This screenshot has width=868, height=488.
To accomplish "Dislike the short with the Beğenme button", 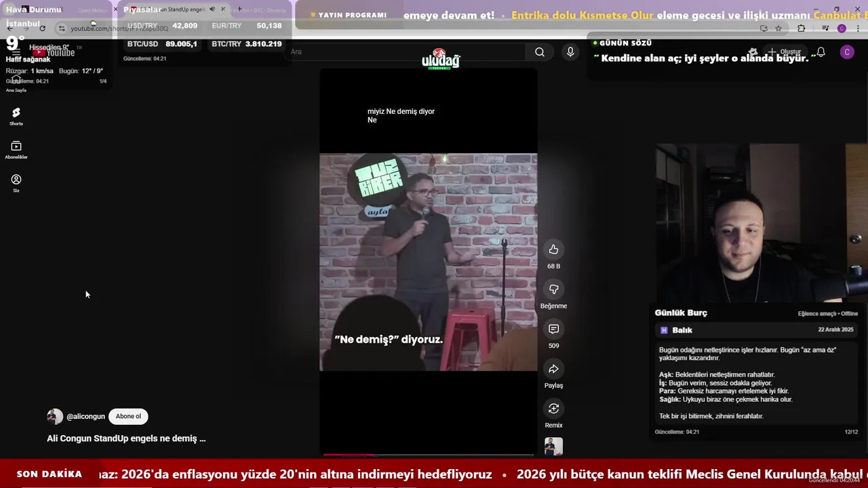I will click(x=553, y=289).
